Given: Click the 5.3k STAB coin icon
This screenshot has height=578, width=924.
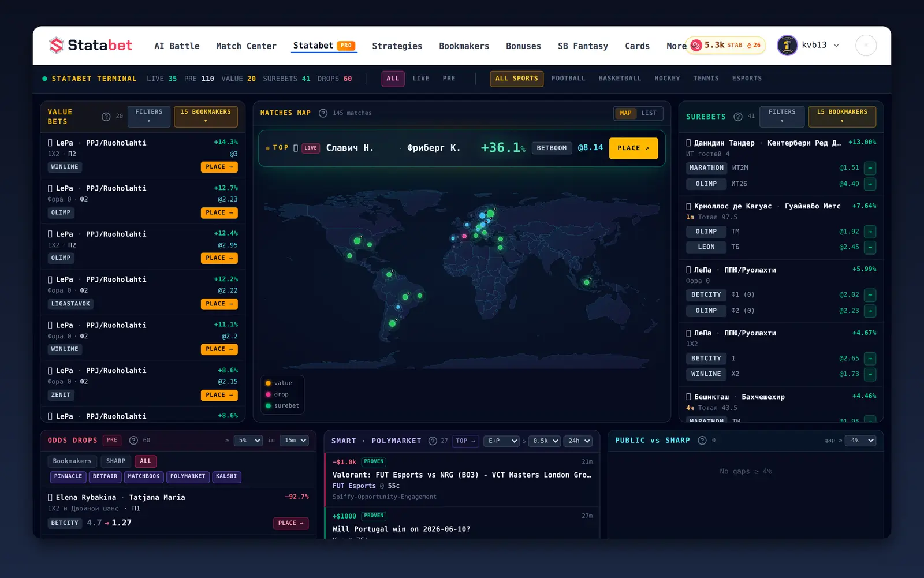Looking at the screenshot, I should pyautogui.click(x=696, y=45).
